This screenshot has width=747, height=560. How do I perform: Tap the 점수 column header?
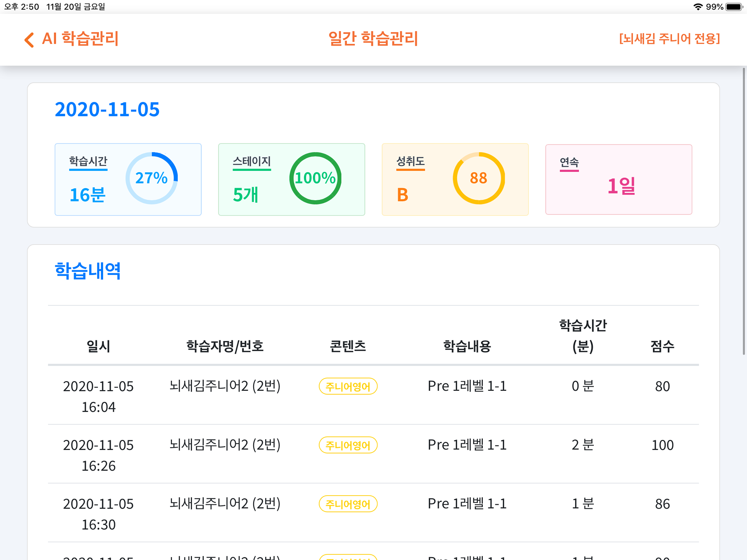662,346
